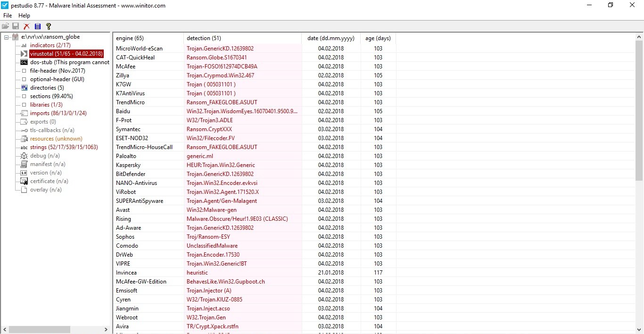Sort by the engine (65) column header

pyautogui.click(x=148, y=38)
